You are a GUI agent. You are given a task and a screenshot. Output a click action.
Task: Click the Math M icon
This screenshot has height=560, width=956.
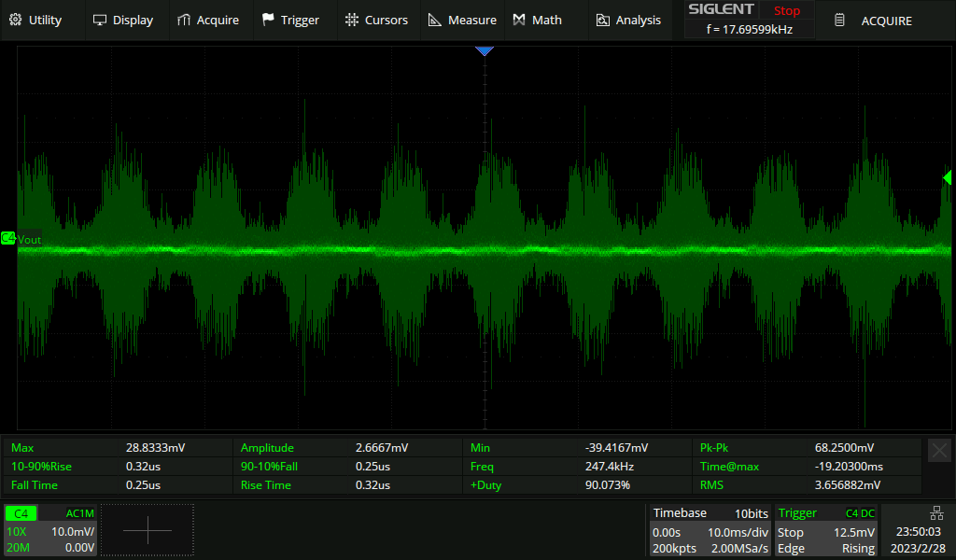519,21
